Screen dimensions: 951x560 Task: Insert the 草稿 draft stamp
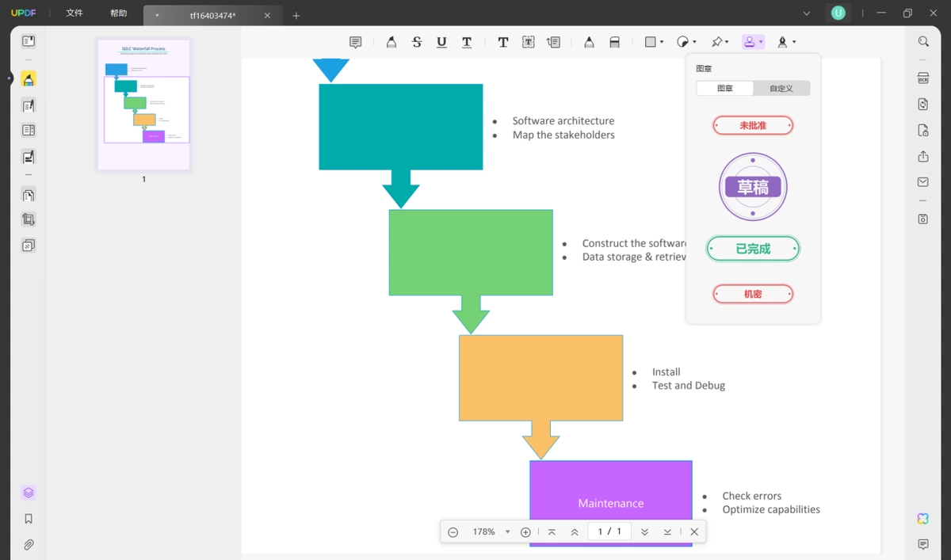pos(753,187)
